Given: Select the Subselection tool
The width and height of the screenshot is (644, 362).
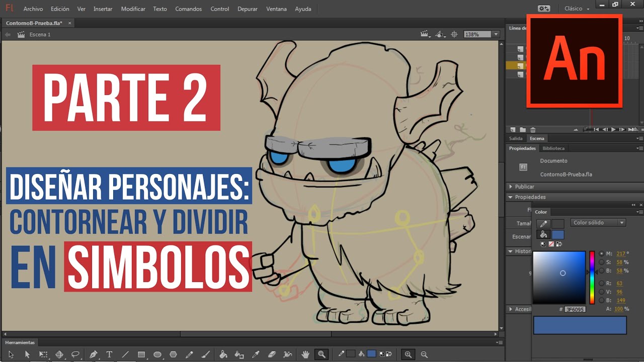Looking at the screenshot, I should [27, 354].
